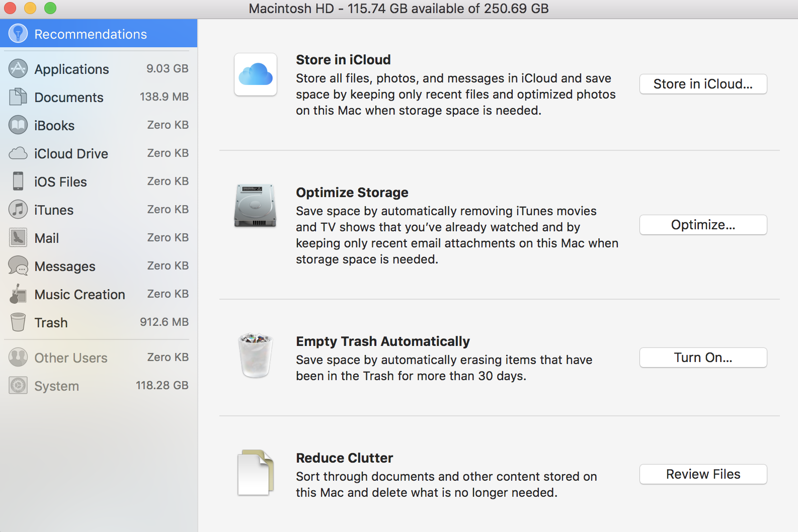Select the iCloud Drive category label
The height and width of the screenshot is (532, 798).
pyautogui.click(x=71, y=154)
